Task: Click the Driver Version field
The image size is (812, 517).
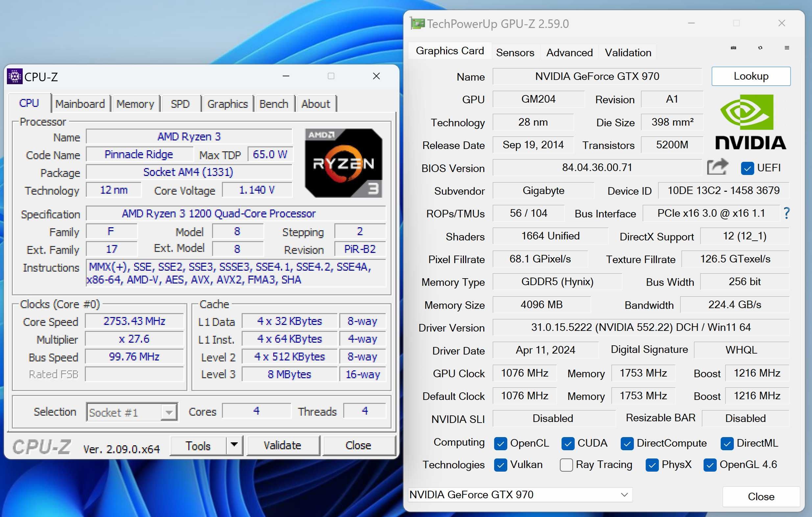Action: point(641,327)
